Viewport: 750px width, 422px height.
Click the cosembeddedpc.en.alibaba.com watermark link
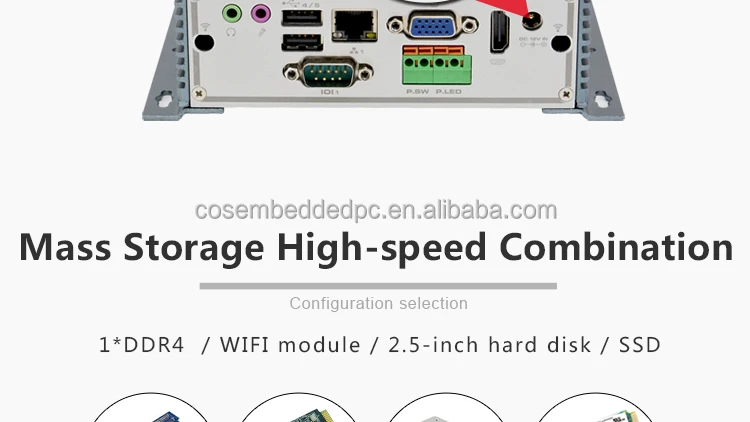click(x=376, y=211)
